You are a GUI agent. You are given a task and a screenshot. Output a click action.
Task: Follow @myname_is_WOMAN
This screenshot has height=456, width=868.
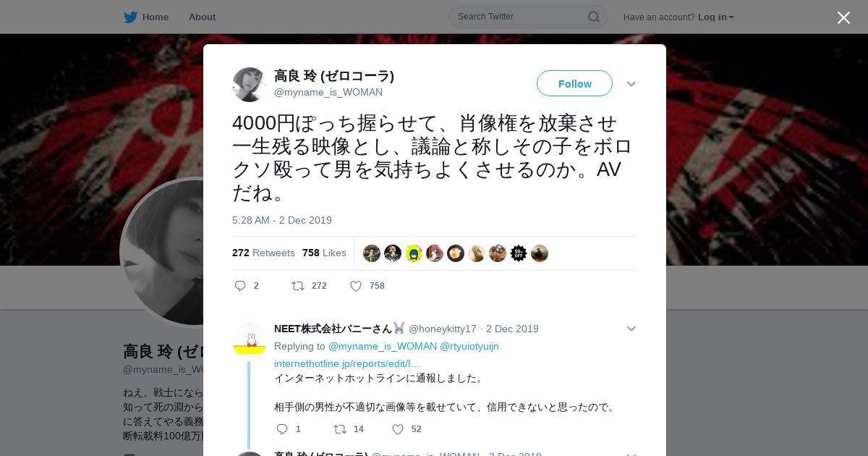pos(574,83)
